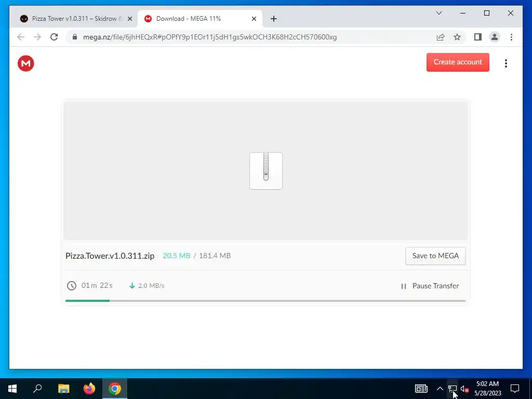This screenshot has height=399, width=532.
Task: Minimize the Chrome window
Action: click(463, 13)
